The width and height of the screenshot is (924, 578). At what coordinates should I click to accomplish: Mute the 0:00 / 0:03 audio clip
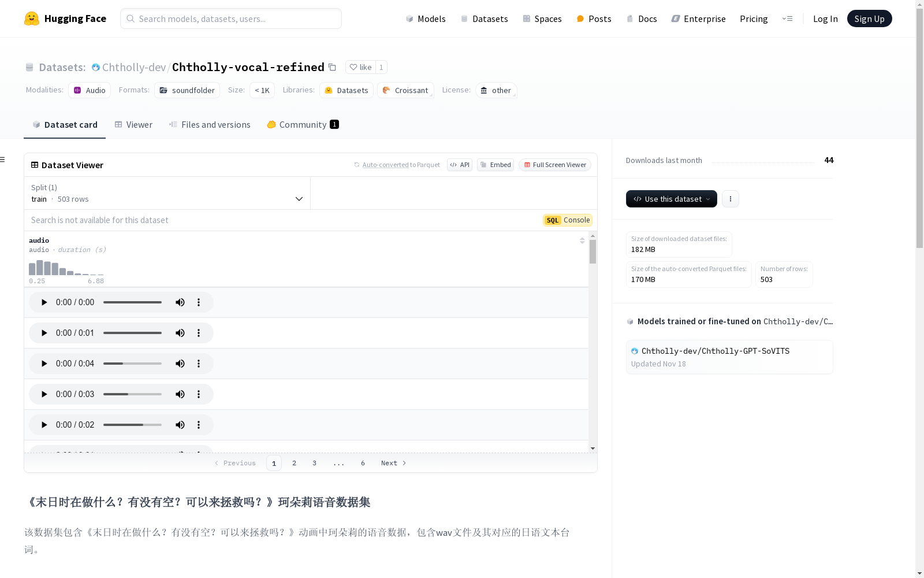coord(180,394)
